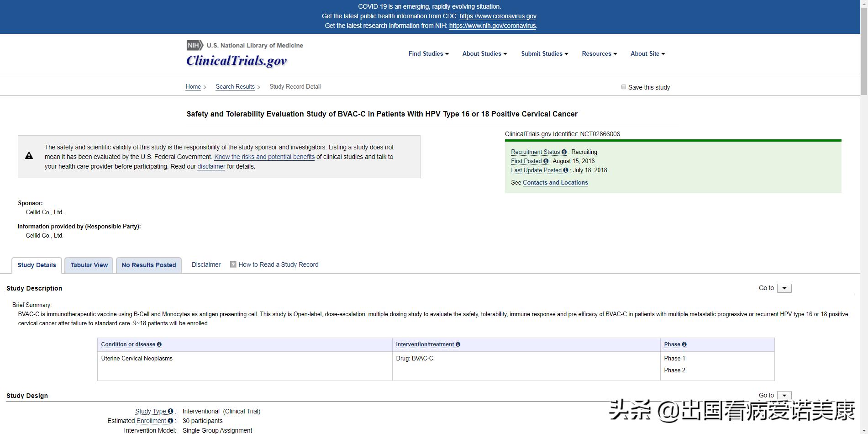Screen dimensions: 868x434
Task: Click Cellid Co., Ltd. under Responsible Party
Action: tap(45, 236)
